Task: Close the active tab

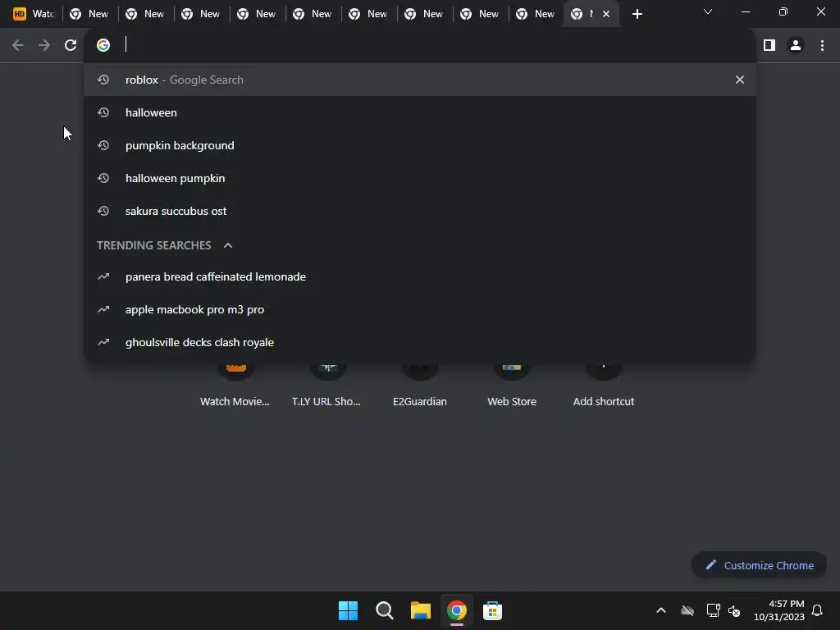Action: click(606, 14)
